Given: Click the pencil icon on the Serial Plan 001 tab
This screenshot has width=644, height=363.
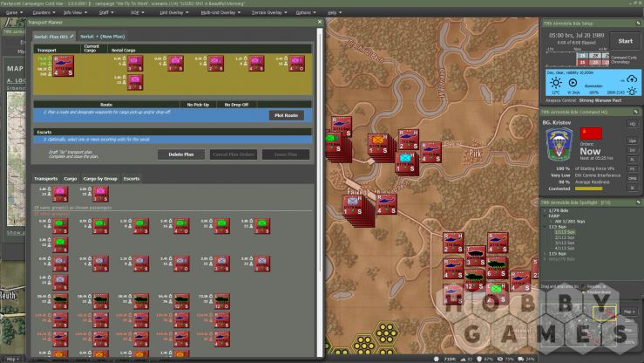Looking at the screenshot, I should pos(71,36).
